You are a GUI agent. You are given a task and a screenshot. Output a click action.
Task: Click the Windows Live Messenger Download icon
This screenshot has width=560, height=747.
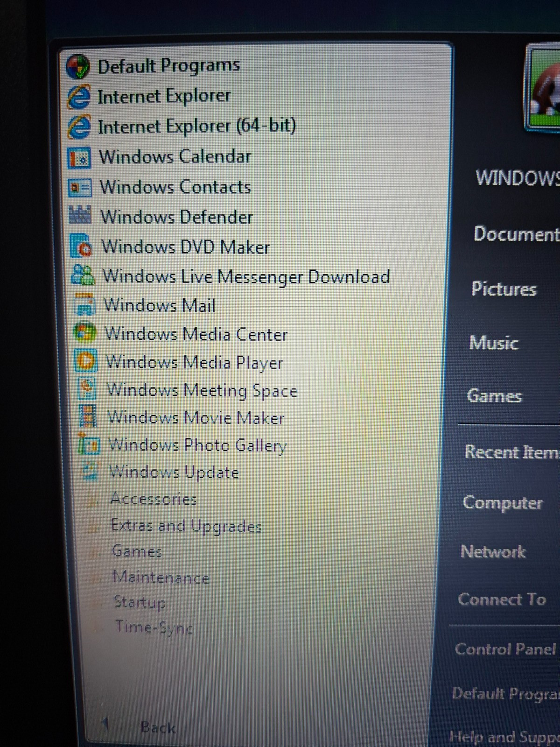tap(83, 275)
